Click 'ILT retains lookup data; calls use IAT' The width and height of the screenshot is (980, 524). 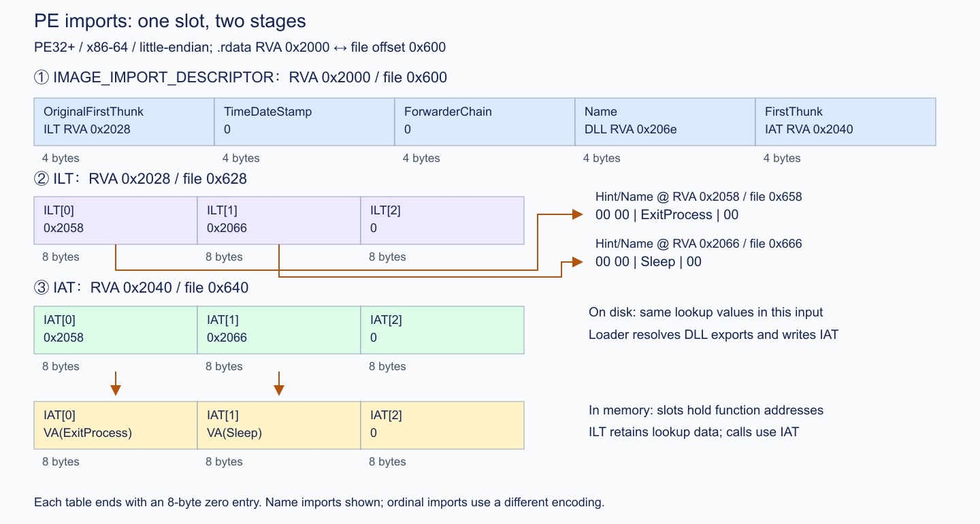coord(693,431)
